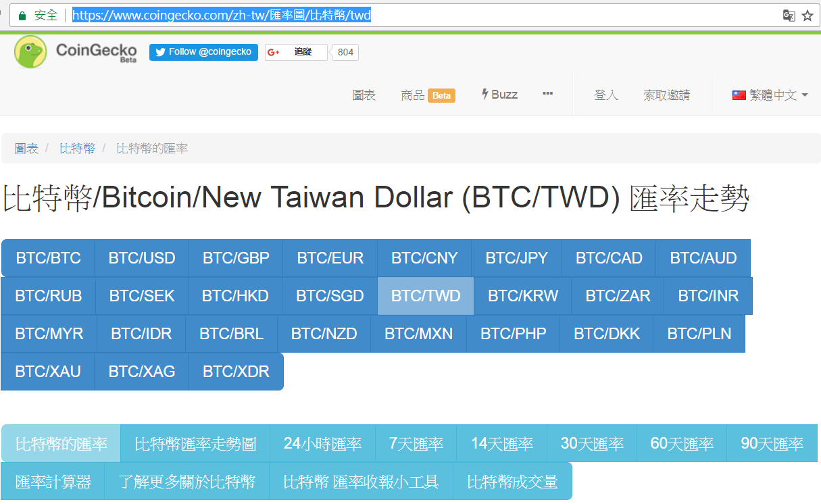Open the 匯率計算器 tab
This screenshot has height=504, width=821.
(x=53, y=481)
